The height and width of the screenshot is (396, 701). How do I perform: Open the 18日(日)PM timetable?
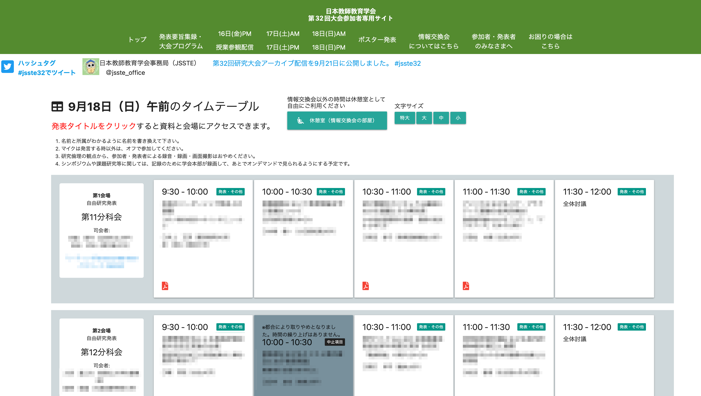click(x=329, y=47)
